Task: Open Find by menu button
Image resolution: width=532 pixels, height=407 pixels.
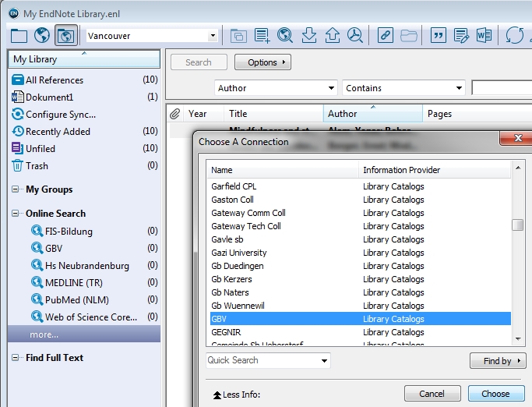Action: [498, 361]
